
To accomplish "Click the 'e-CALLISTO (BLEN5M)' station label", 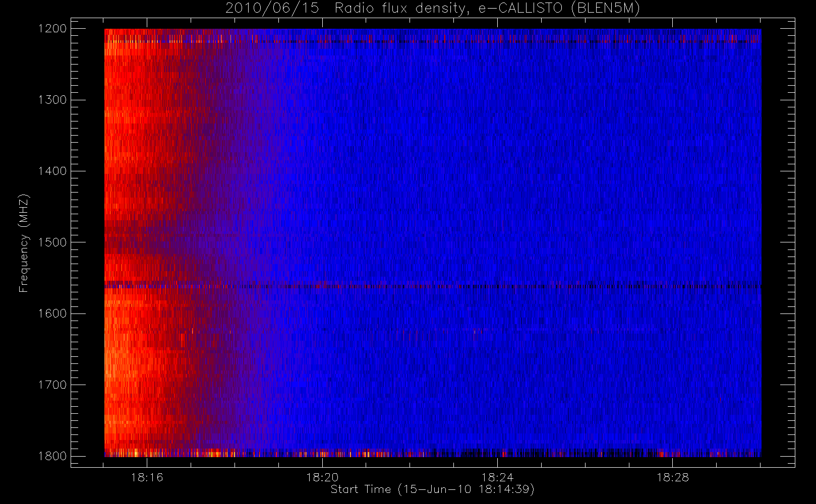I will tap(559, 9).
